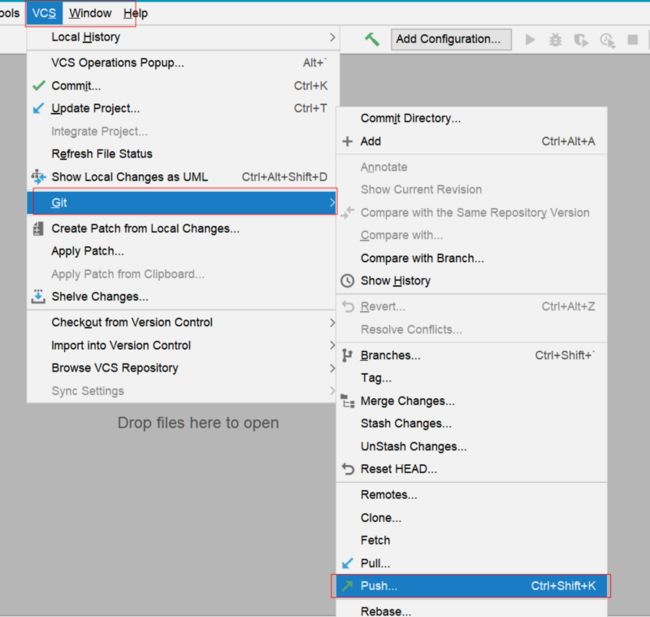
Task: Click the green hammer Build icon
Action: point(371,39)
